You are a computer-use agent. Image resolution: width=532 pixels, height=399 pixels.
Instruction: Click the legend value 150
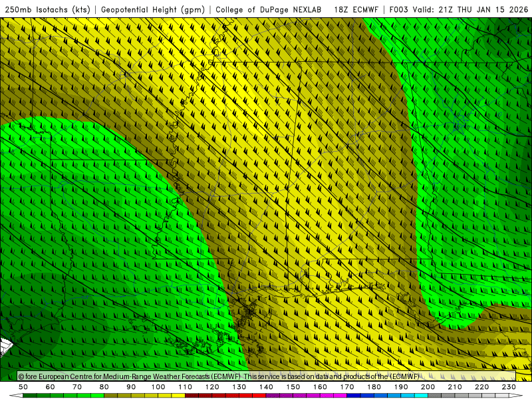pyautogui.click(x=293, y=387)
